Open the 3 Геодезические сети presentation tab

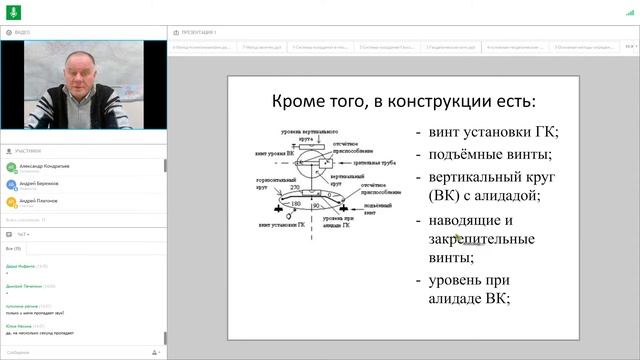(x=451, y=47)
